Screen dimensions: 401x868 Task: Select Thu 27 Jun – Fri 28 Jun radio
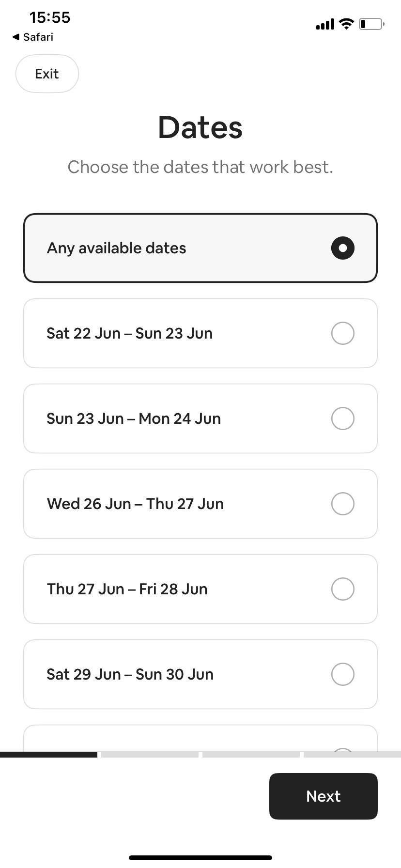point(343,589)
